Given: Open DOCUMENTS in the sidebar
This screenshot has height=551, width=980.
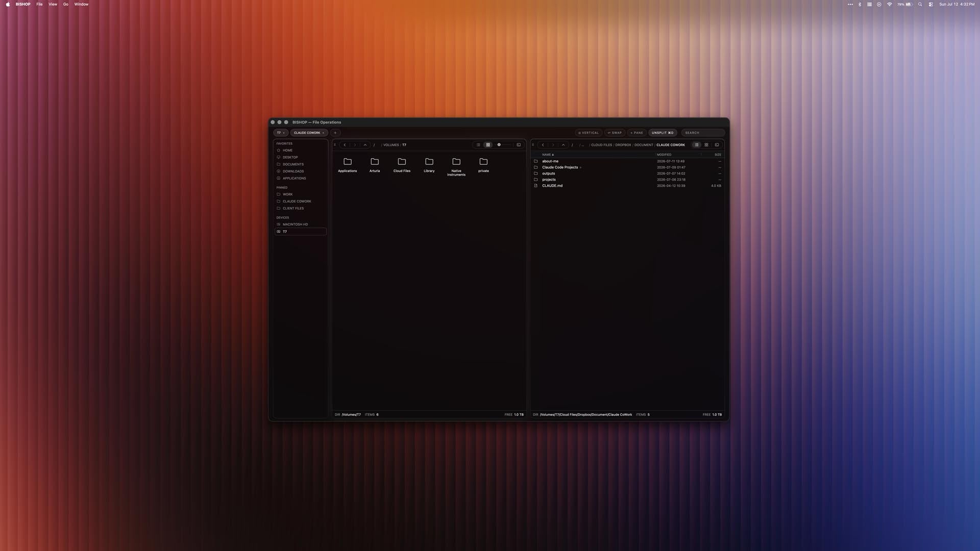Looking at the screenshot, I should [x=300, y=164].
